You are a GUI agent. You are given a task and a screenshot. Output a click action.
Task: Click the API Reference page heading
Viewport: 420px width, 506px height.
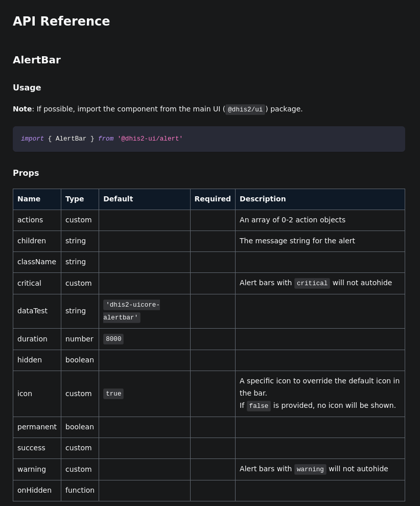coord(61,21)
